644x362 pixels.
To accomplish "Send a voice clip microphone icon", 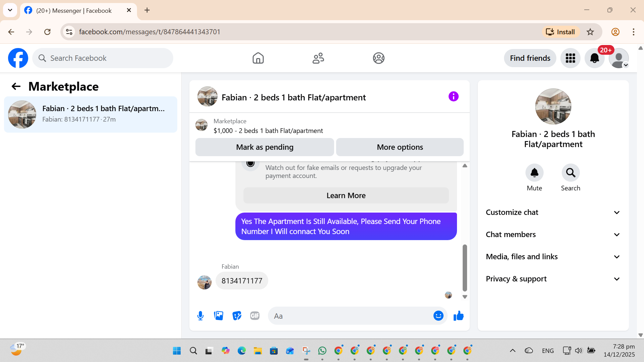I will [200, 316].
